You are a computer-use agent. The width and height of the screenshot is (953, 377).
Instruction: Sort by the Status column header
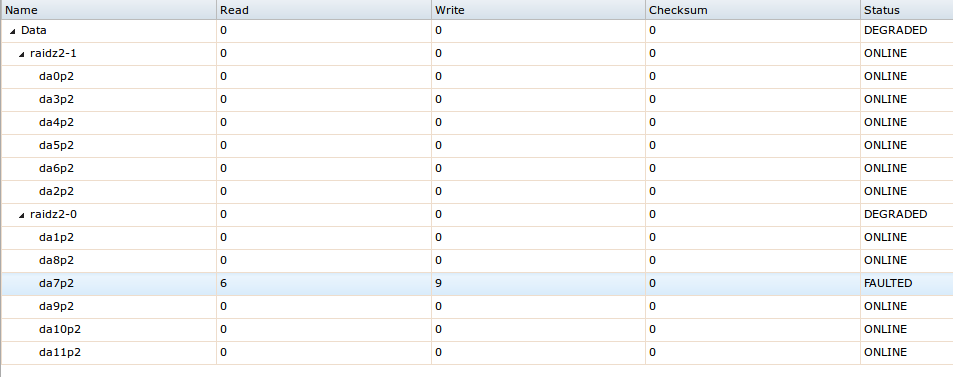pos(907,10)
